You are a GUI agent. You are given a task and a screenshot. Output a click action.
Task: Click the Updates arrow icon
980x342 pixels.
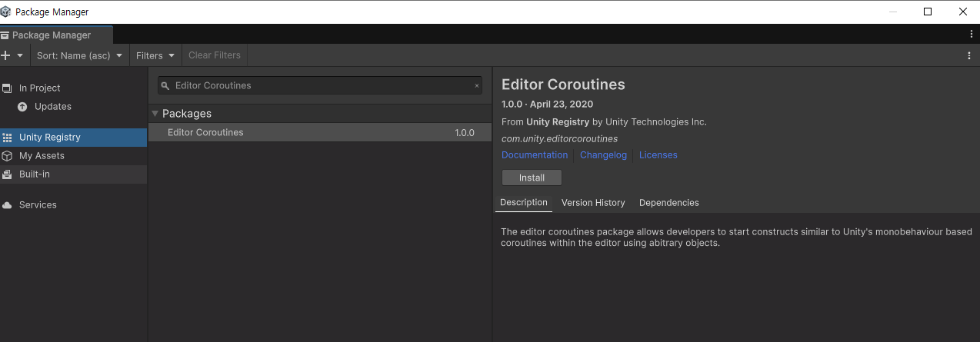pyautogui.click(x=22, y=107)
